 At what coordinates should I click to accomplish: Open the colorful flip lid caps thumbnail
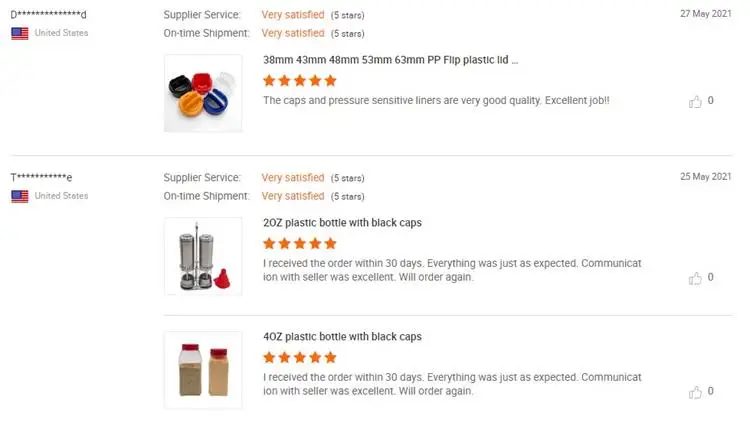click(203, 94)
